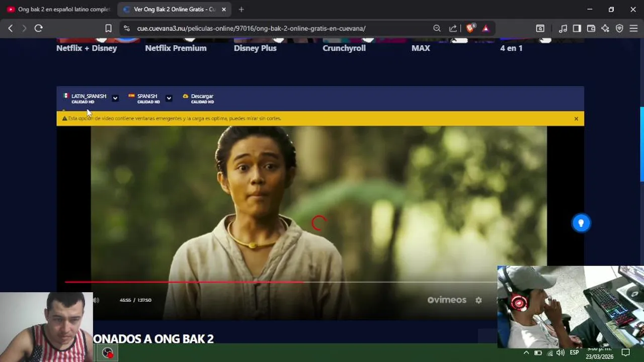Open the Netflix Premium offer
This screenshot has width=644, height=362.
click(x=176, y=48)
